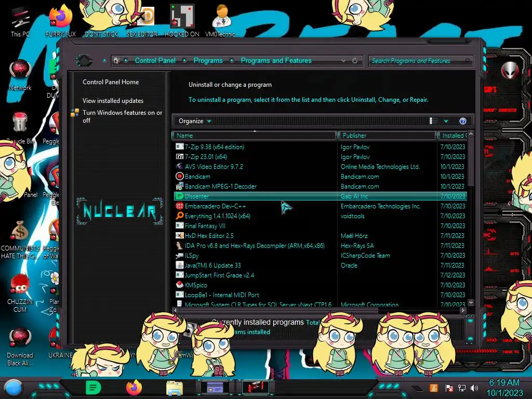
Task: Sort by Publisher column header
Action: (x=387, y=136)
